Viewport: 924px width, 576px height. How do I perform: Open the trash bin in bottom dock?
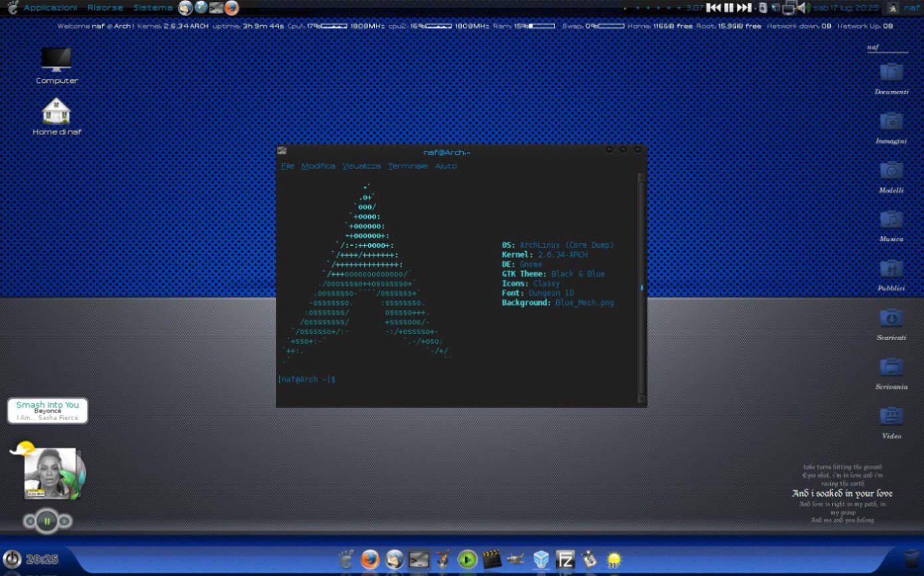pos(911,559)
